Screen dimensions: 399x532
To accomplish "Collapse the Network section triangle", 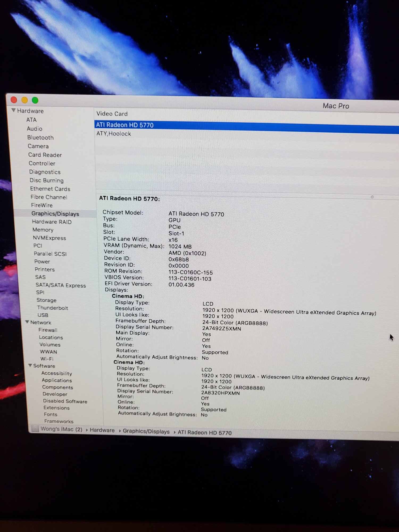I will tap(27, 322).
